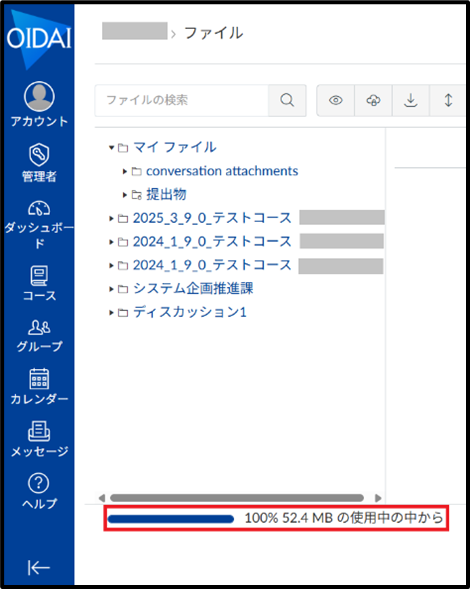Expand the システム企画推進課 folder
The image size is (470, 589).
[x=111, y=289]
